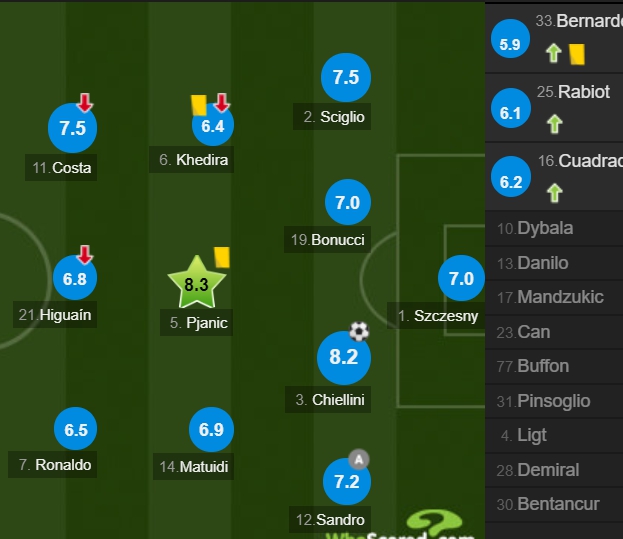Choose Buffon from the bench list
This screenshot has height=539, width=623.
(x=554, y=366)
